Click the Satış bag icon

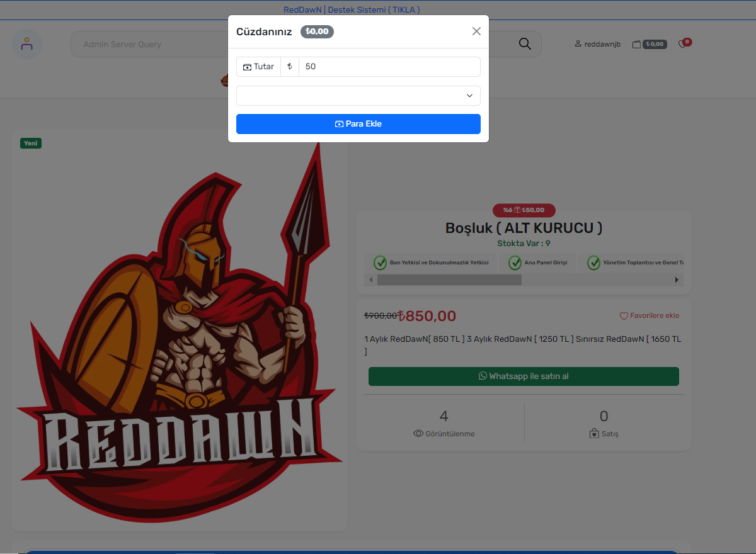click(x=594, y=434)
